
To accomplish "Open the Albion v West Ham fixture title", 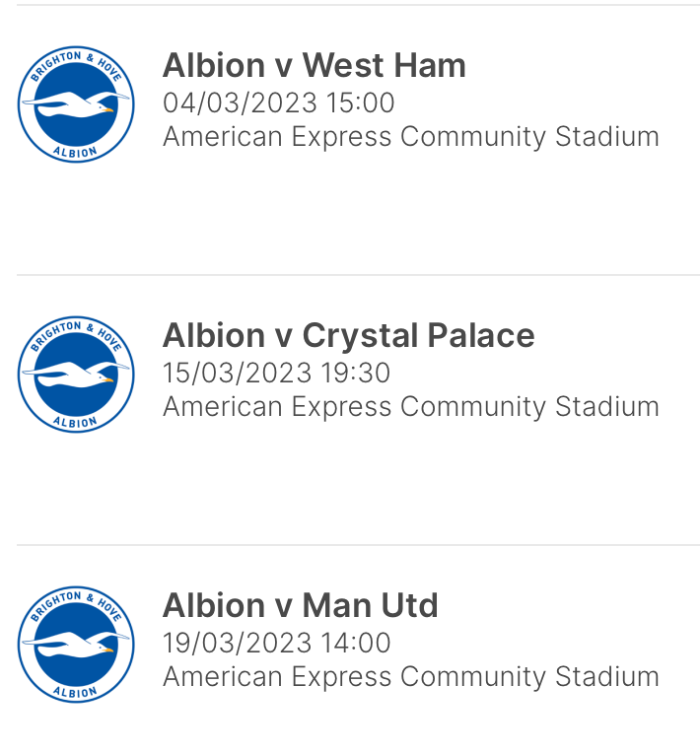I will (x=315, y=65).
